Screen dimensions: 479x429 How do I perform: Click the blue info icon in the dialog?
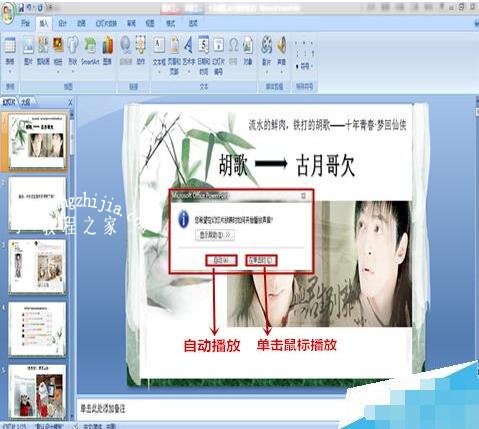tap(184, 219)
